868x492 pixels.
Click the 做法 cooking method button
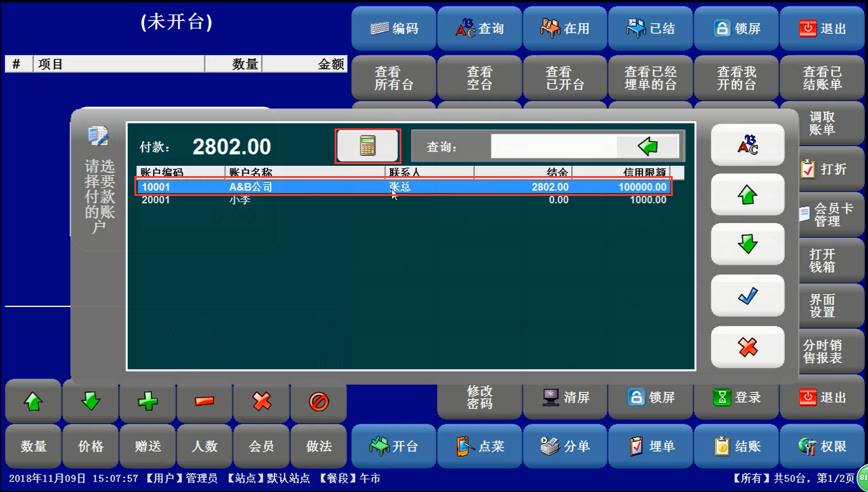319,446
